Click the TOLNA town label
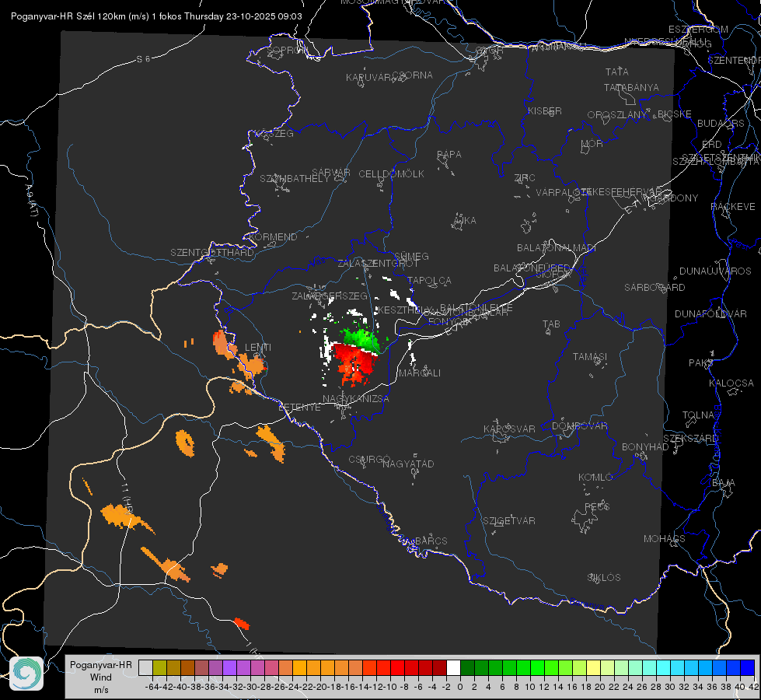Image resolution: width=761 pixels, height=700 pixels. tap(698, 415)
